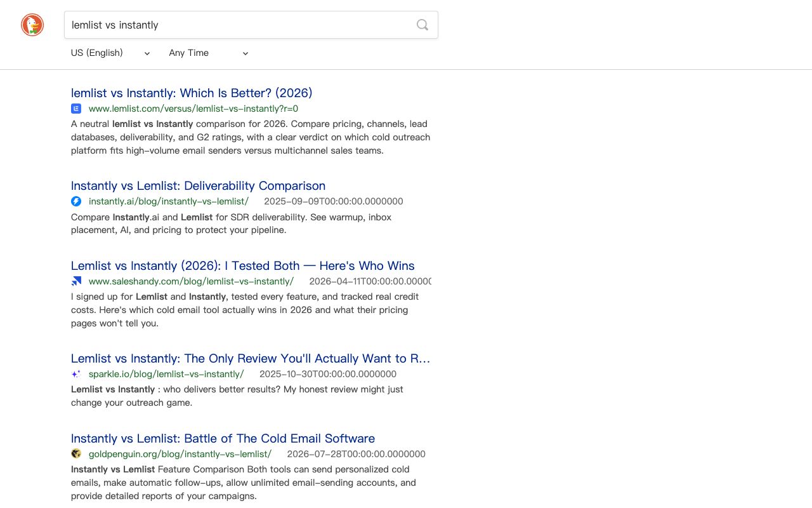This screenshot has height=508, width=812.
Task: Open 'Battle of The Cold Email Software' result
Action: pyautogui.click(x=223, y=438)
